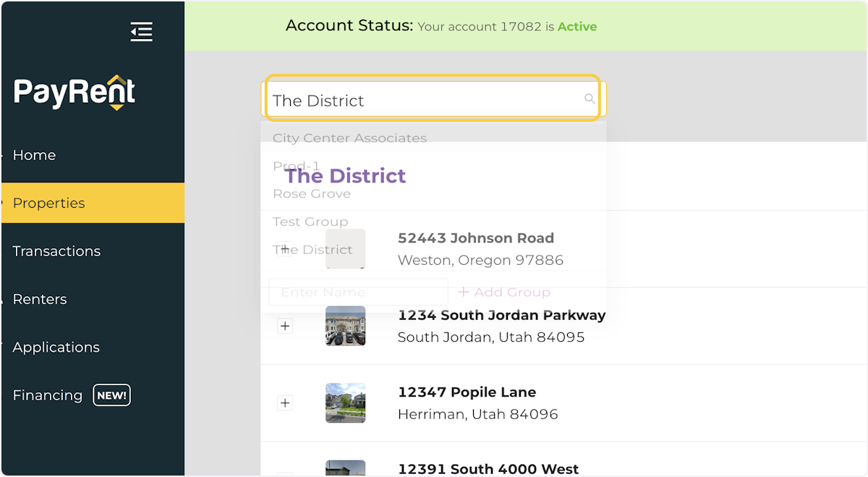Click the plus icon beside 12347 Popile Lane
Image resolution: width=868 pixels, height=477 pixels.
[x=285, y=403]
